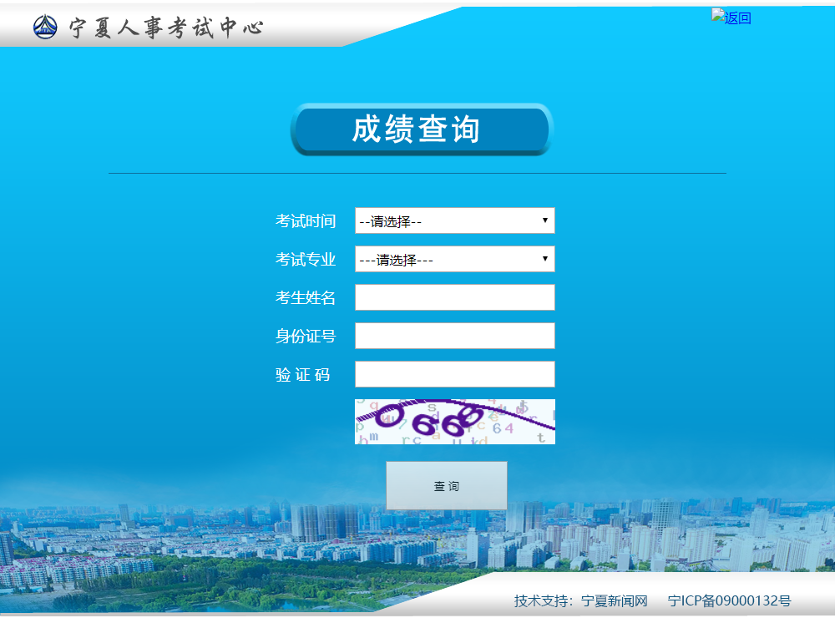Click the 身份证号 label
The height and width of the screenshot is (618, 840).
306,336
